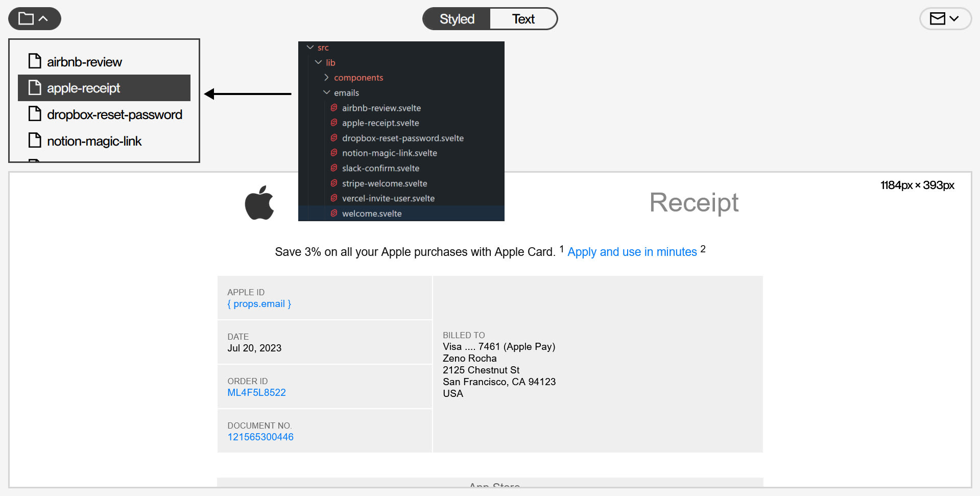
Task: Switch to the Text view
Action: (x=523, y=18)
